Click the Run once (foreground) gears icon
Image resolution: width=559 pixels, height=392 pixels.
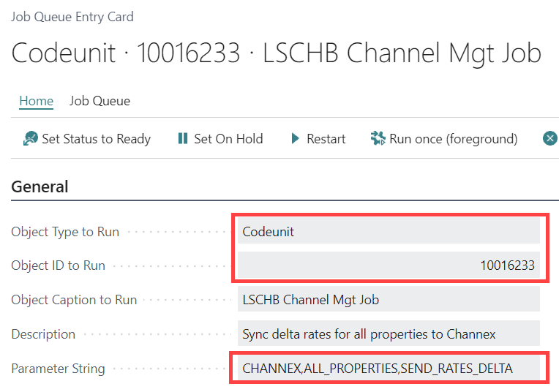378,138
